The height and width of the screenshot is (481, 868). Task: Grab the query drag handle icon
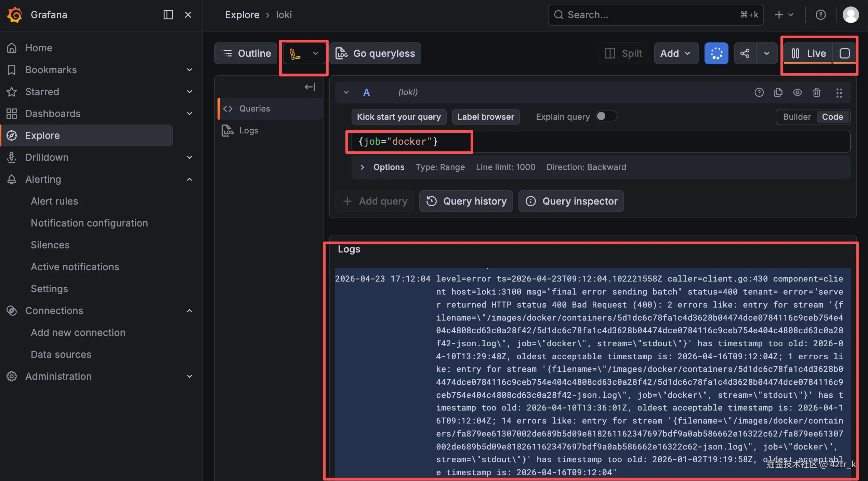pos(839,92)
